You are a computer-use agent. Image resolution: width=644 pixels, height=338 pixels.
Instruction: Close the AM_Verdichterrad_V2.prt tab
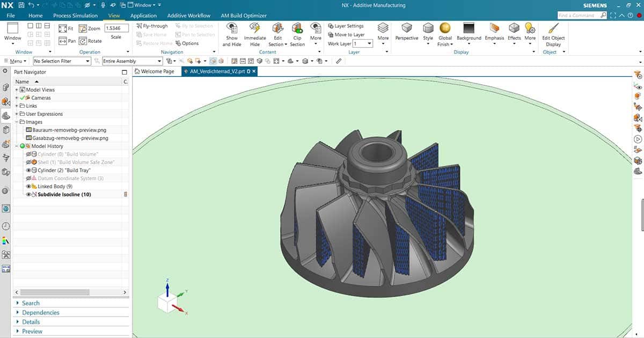point(254,71)
